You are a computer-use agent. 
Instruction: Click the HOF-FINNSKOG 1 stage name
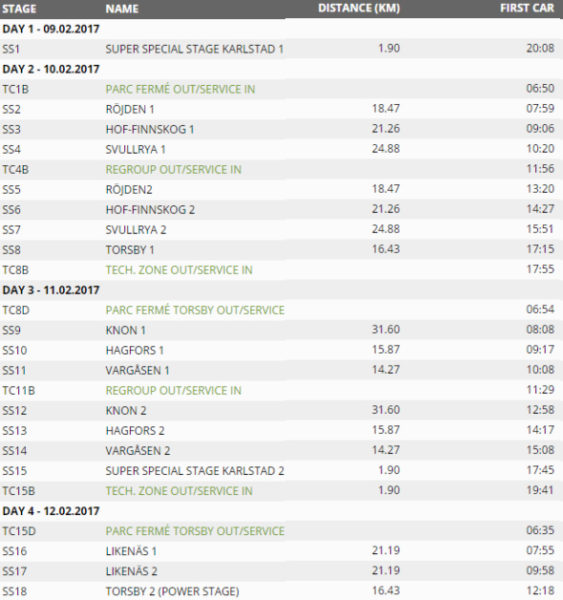coord(150,129)
